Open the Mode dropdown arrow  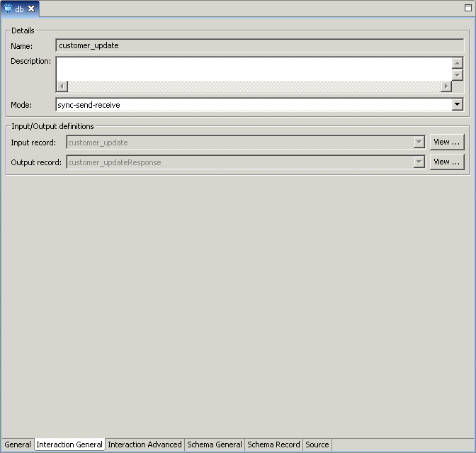click(x=457, y=104)
